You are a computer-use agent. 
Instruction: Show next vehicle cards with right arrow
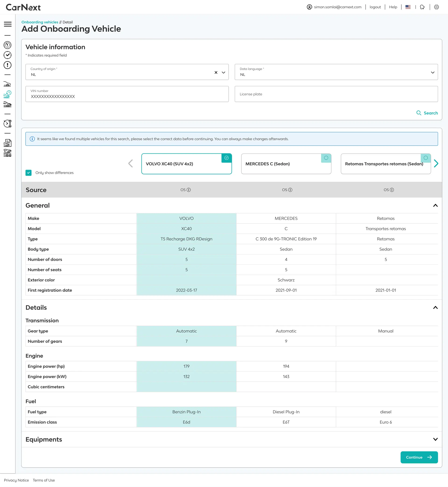tap(436, 163)
